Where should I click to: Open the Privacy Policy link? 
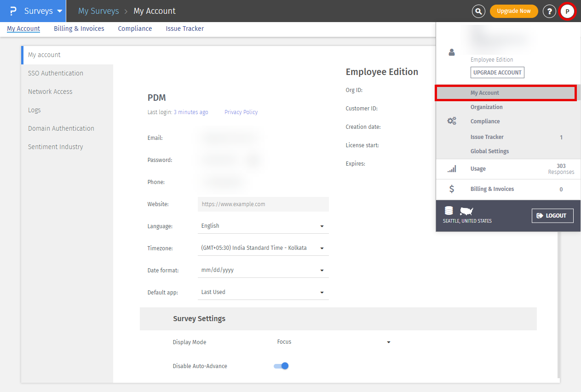tap(241, 112)
